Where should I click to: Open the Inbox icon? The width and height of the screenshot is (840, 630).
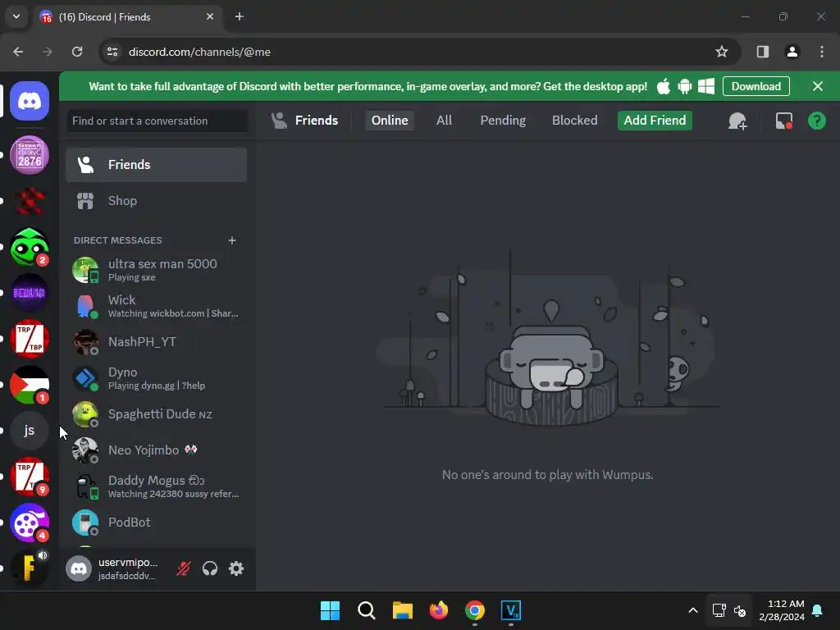(783, 121)
